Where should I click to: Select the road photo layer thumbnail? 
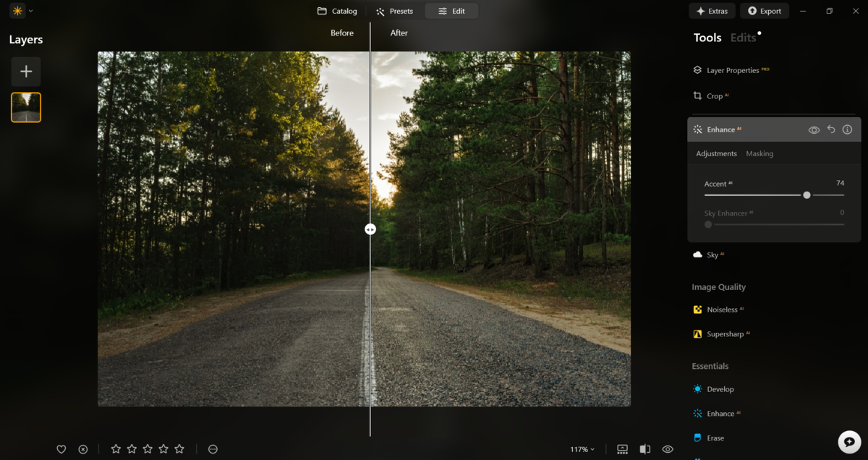(x=26, y=107)
